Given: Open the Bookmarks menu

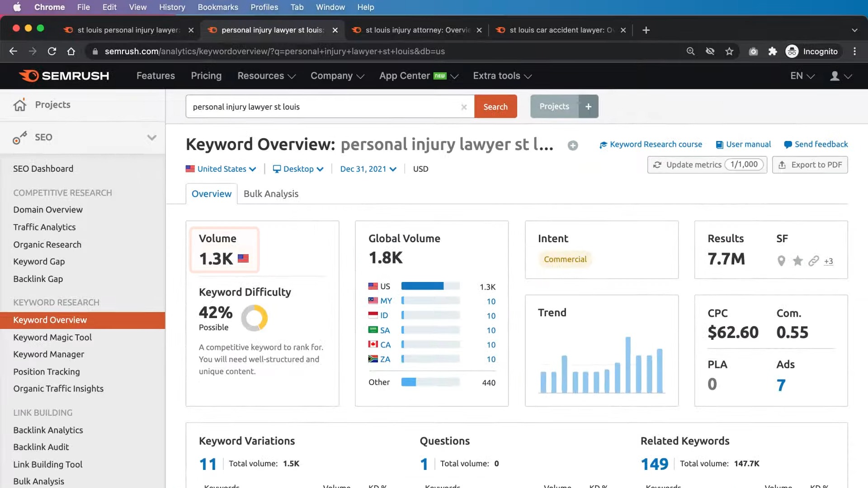Looking at the screenshot, I should [x=218, y=7].
